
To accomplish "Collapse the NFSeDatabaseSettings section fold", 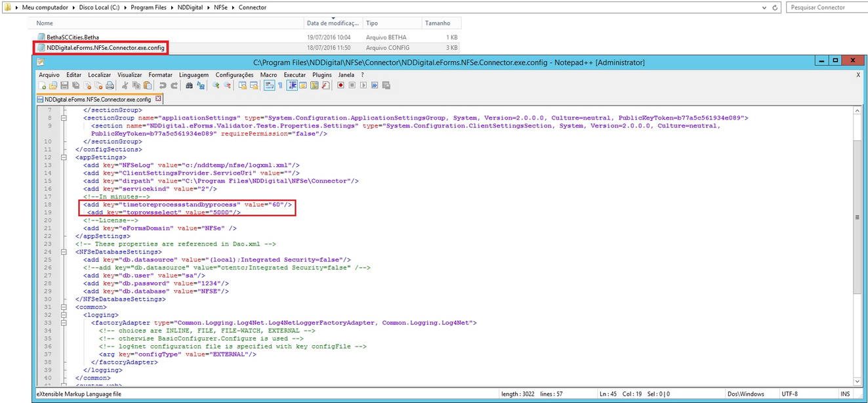I will (x=63, y=251).
